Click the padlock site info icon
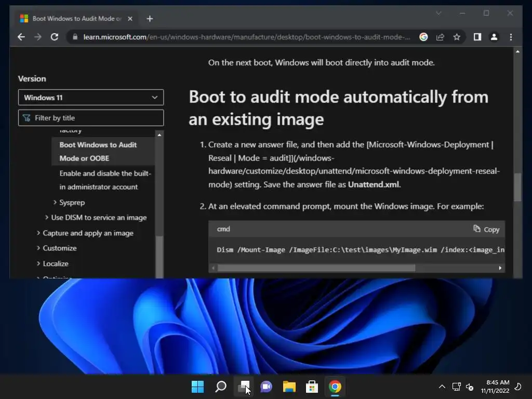The width and height of the screenshot is (532, 399). click(x=75, y=37)
